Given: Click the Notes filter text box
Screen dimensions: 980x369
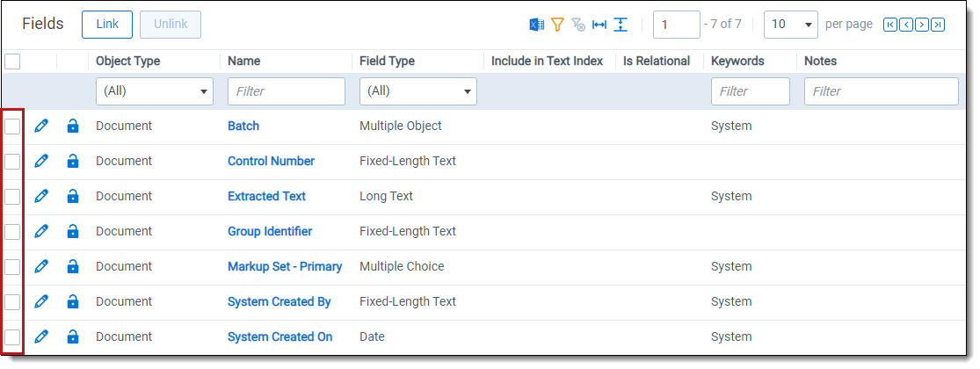Looking at the screenshot, I should click(x=882, y=91).
